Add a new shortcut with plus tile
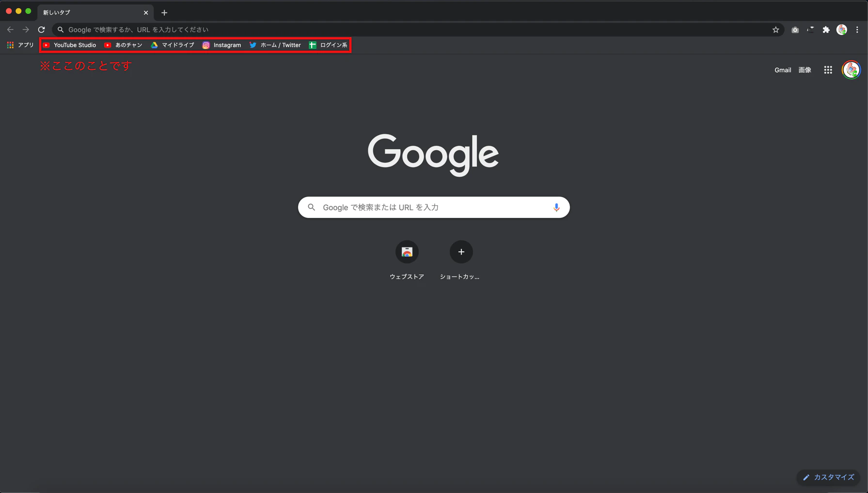This screenshot has width=868, height=493. [x=461, y=261]
